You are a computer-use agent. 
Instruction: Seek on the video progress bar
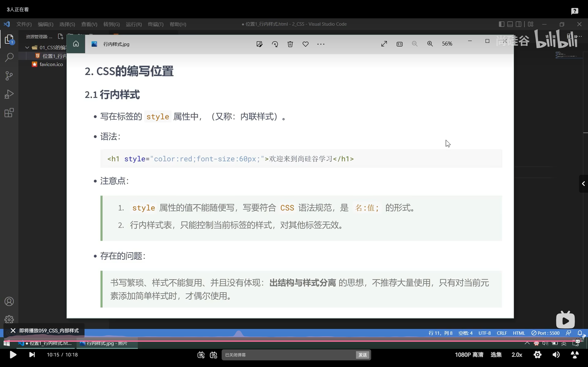coord(291,341)
